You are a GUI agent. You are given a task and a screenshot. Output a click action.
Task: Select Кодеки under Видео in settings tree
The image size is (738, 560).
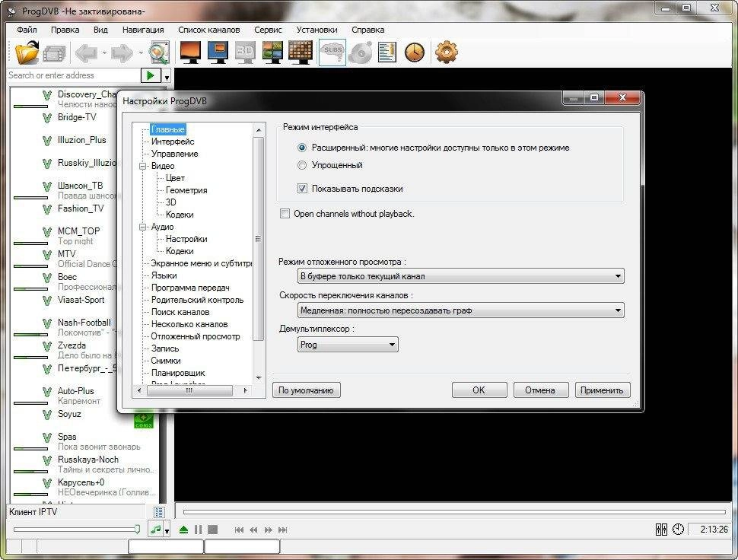(x=180, y=215)
